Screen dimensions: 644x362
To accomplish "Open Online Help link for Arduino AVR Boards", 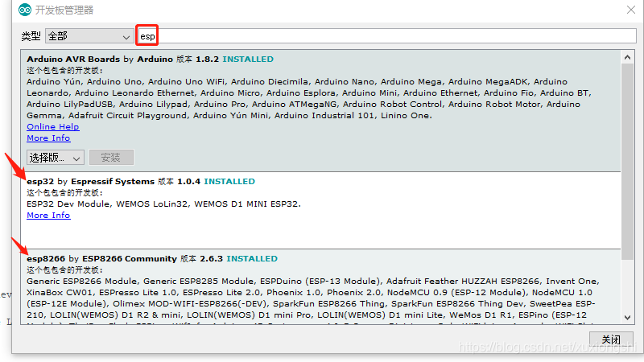I will pyautogui.click(x=53, y=127).
